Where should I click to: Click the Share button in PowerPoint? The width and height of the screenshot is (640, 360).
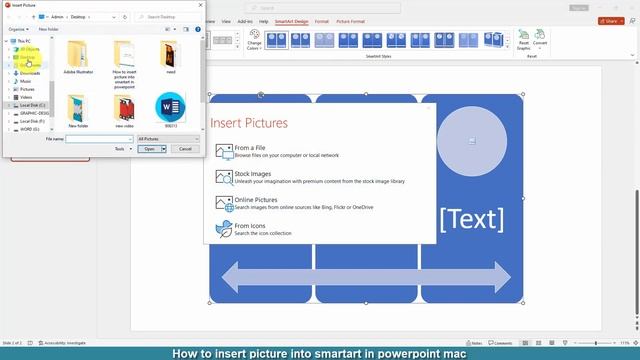pyautogui.click(x=611, y=21)
